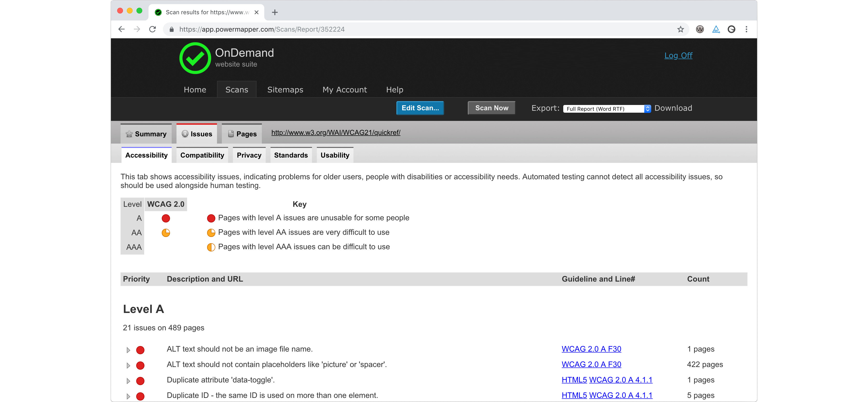Click the Scan Now button
The image size is (868, 402).
(491, 108)
